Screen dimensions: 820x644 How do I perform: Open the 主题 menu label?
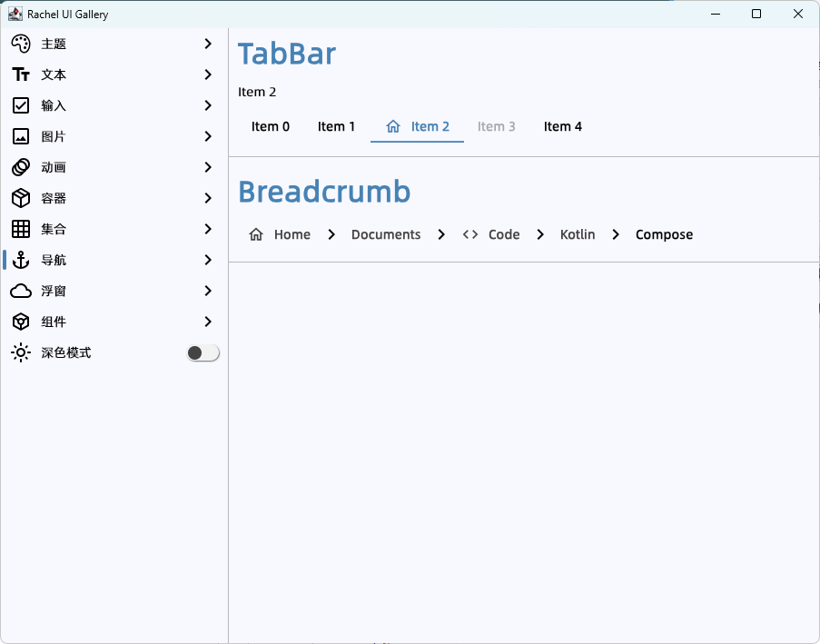54,44
